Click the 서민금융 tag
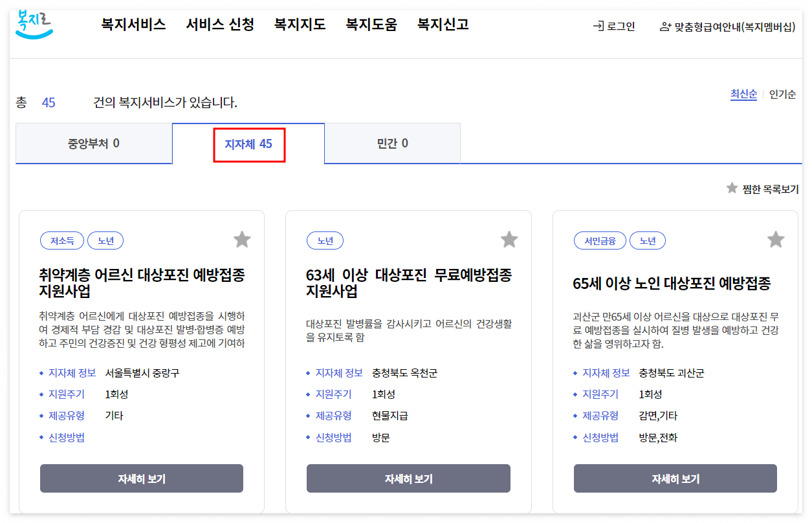 [x=600, y=241]
